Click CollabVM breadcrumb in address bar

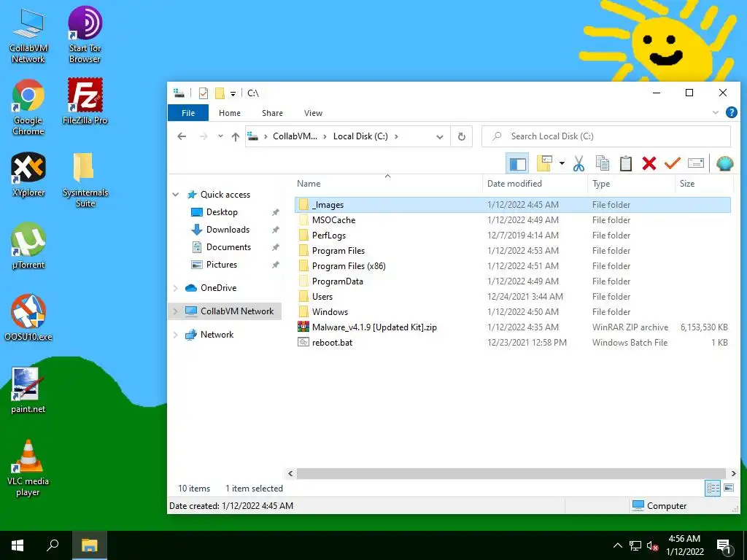pos(295,136)
